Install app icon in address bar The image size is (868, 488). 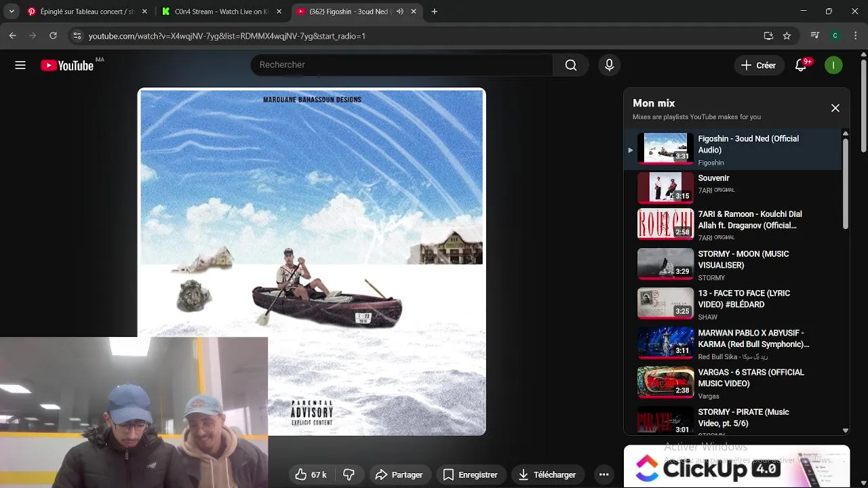(768, 36)
